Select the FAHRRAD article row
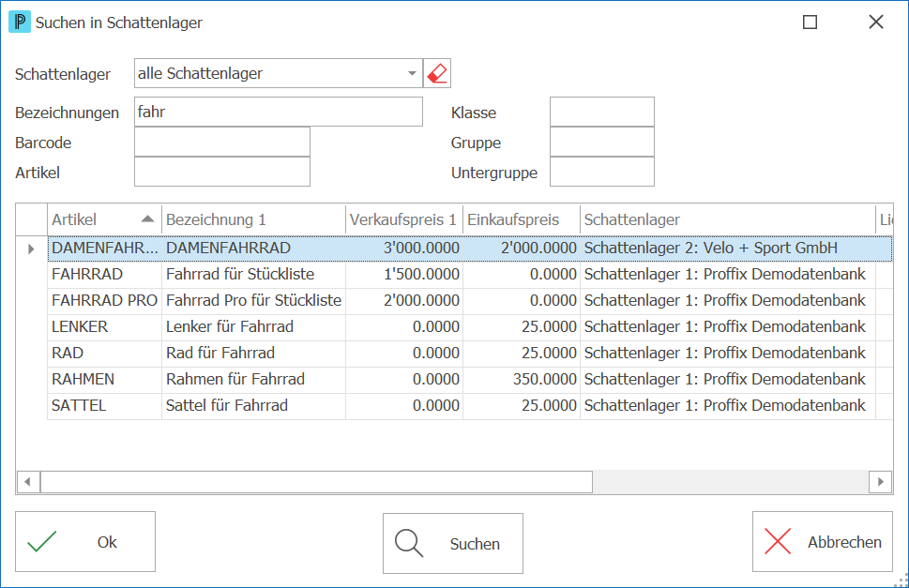 (x=470, y=275)
